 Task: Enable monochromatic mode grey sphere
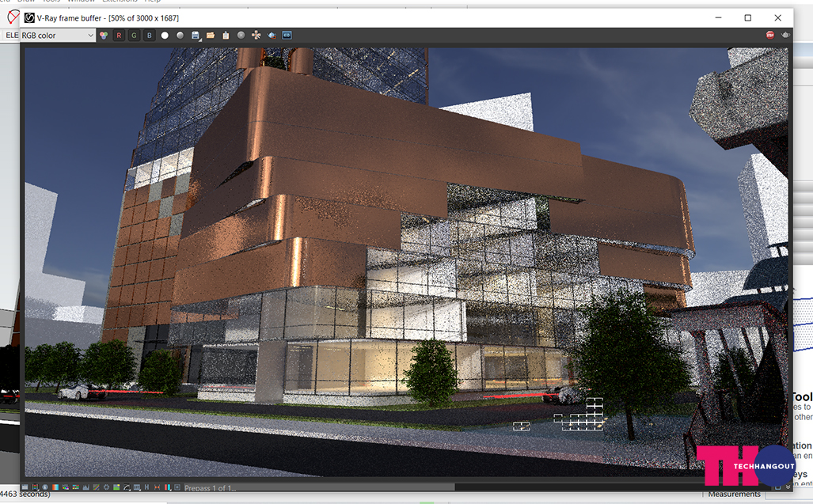tap(180, 36)
